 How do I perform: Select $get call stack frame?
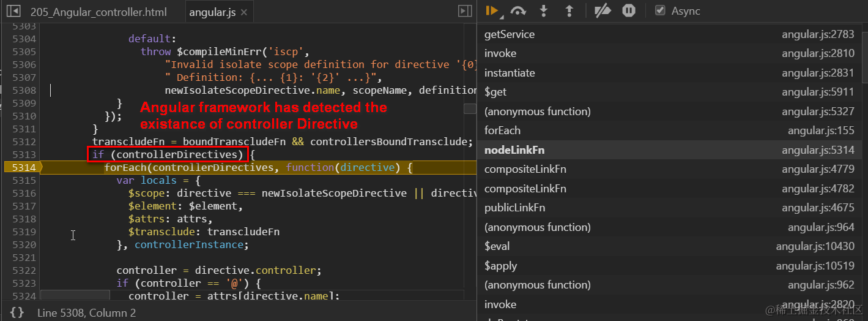(670, 92)
